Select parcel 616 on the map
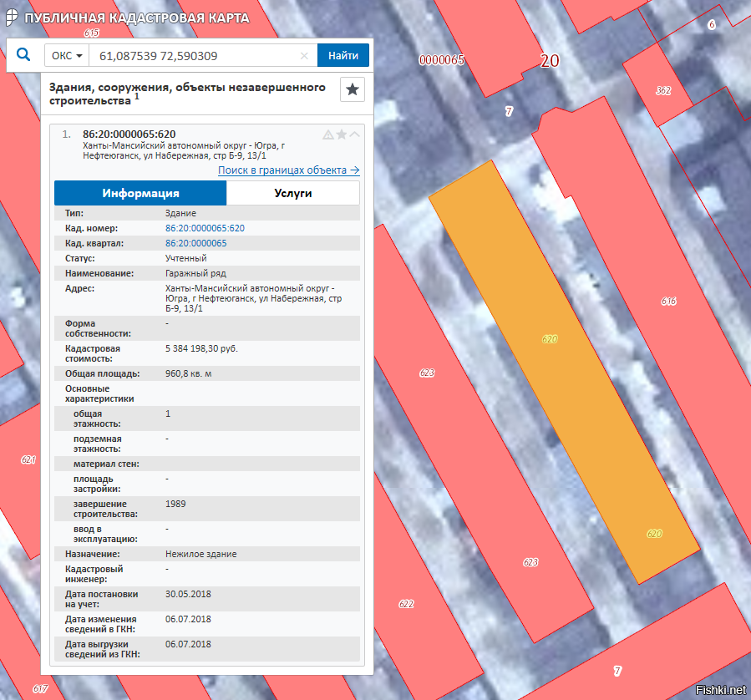This screenshot has width=751, height=700. (x=668, y=301)
